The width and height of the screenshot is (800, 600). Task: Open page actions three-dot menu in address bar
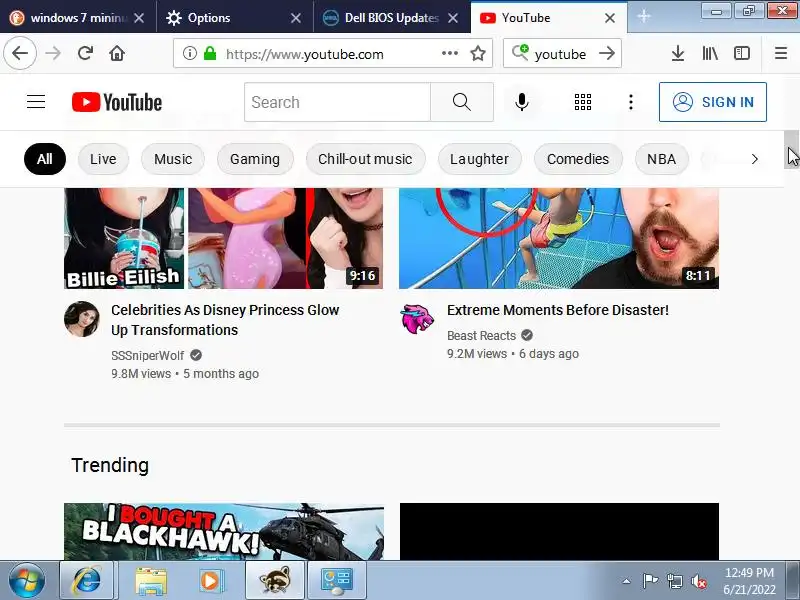coord(449,53)
